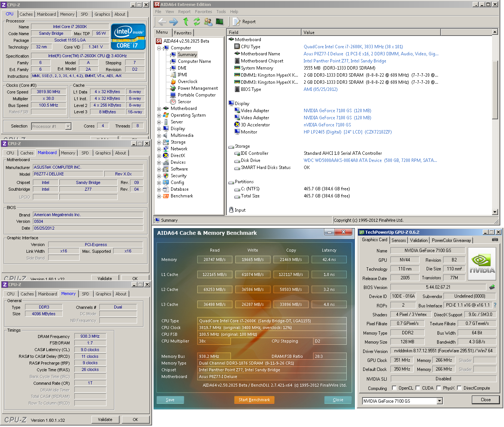Click the green refresh arrows in AIDA64

(x=197, y=22)
